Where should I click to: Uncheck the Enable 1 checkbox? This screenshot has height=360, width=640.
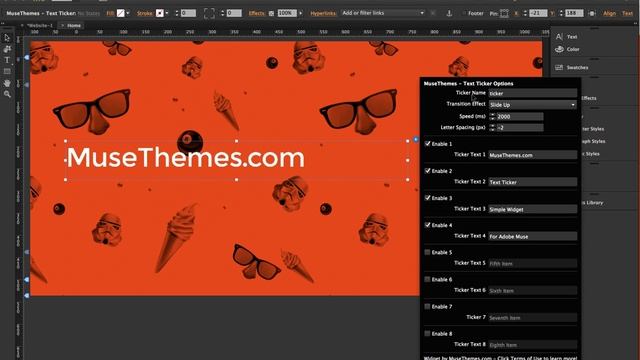(x=427, y=144)
